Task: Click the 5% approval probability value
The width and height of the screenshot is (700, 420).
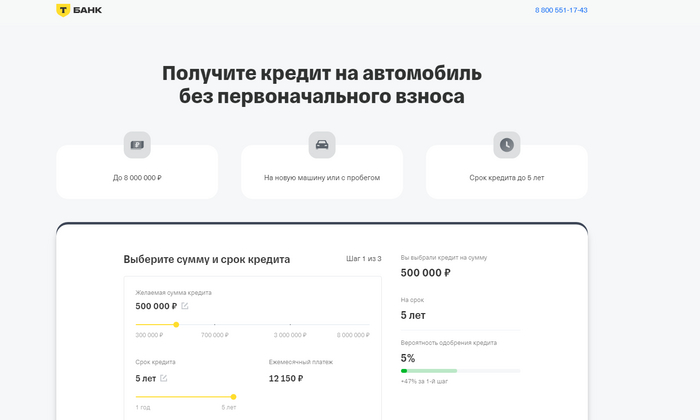Action: point(408,358)
